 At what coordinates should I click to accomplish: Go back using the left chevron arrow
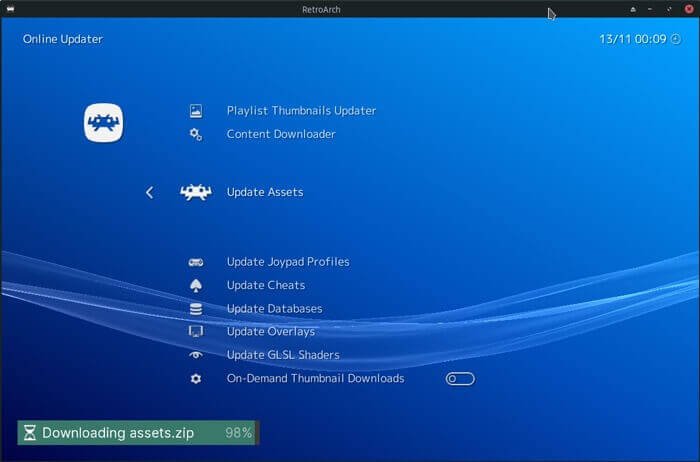pos(150,193)
